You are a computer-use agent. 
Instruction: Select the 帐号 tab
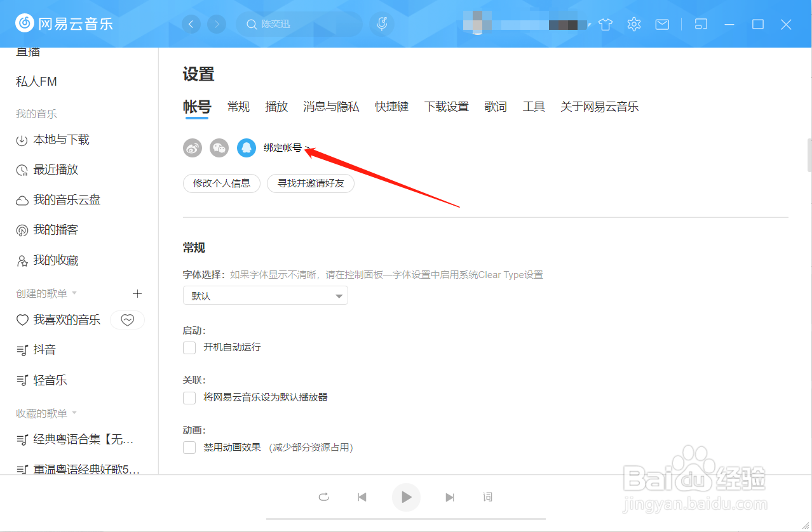pyautogui.click(x=197, y=107)
